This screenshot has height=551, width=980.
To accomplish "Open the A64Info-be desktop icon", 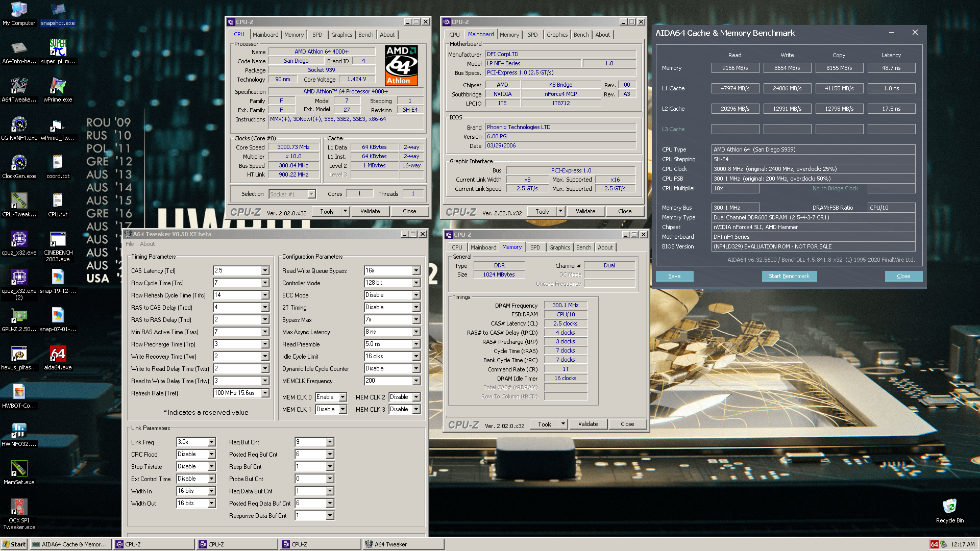I will (19, 52).
